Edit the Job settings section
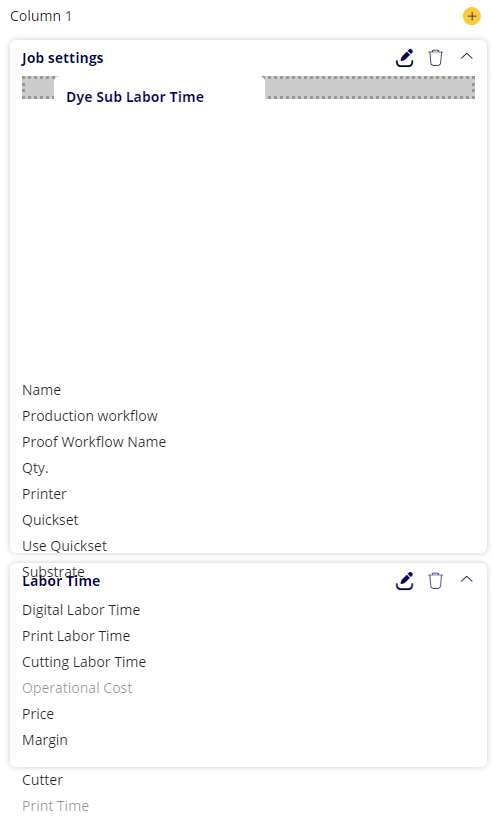 pos(404,58)
